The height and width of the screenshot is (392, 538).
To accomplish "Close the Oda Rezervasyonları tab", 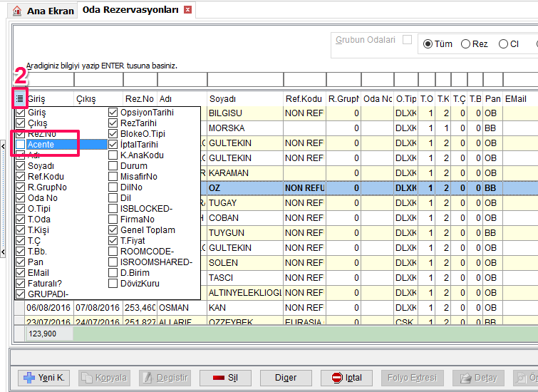I will 187,9.
